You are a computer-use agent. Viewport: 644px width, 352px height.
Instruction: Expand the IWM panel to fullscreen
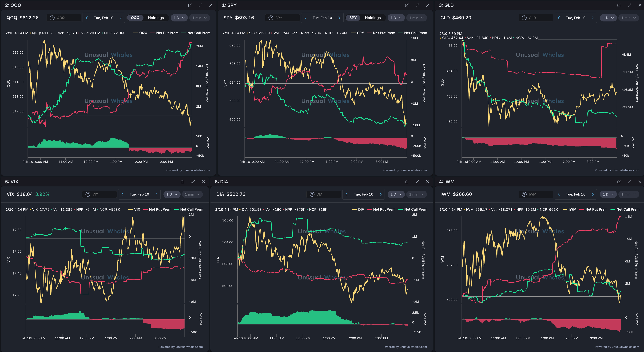[x=629, y=182]
